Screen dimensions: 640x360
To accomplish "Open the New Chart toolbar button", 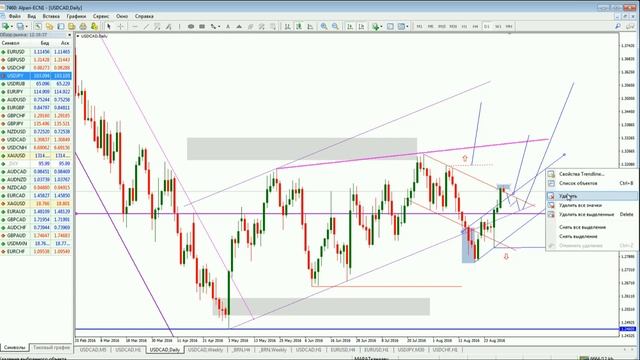I will tap(5, 26).
